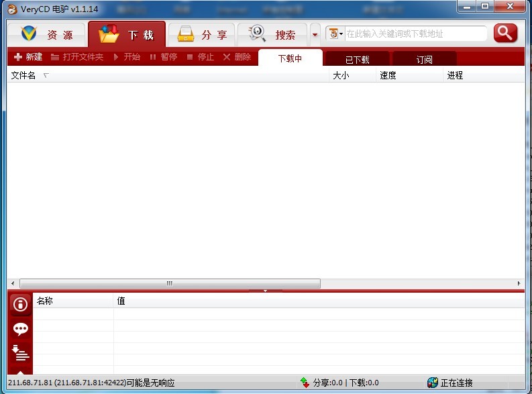
Task: Collapse the bottom details panel via divider arrow
Action: (x=265, y=291)
